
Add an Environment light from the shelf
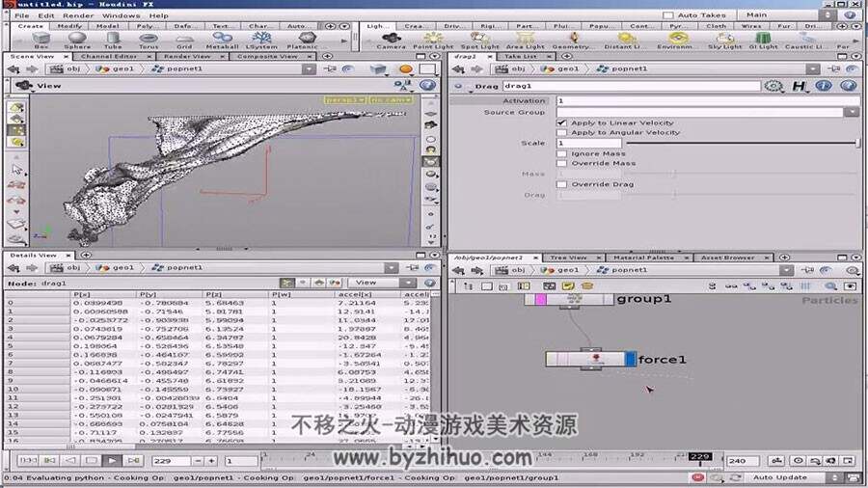[677, 40]
